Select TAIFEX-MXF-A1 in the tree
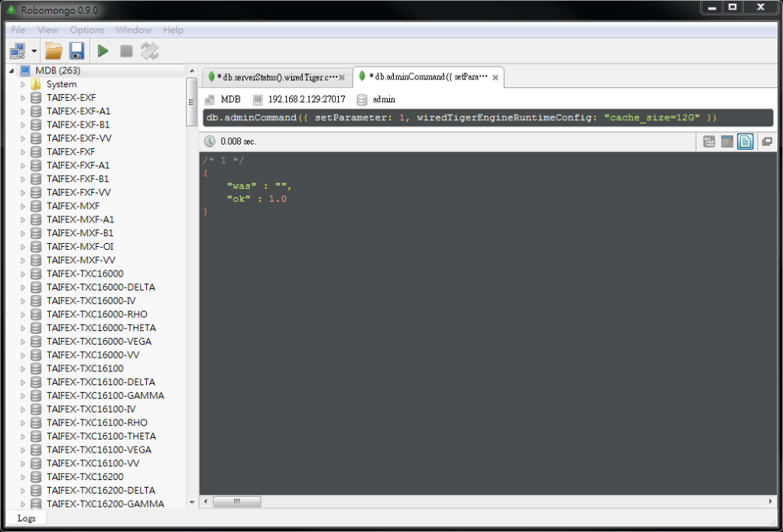783x532 pixels. (80, 219)
